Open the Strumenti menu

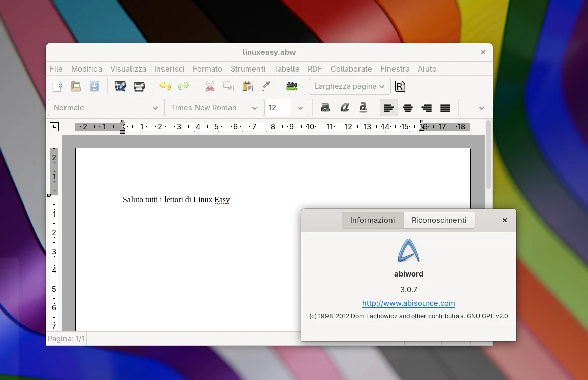248,69
